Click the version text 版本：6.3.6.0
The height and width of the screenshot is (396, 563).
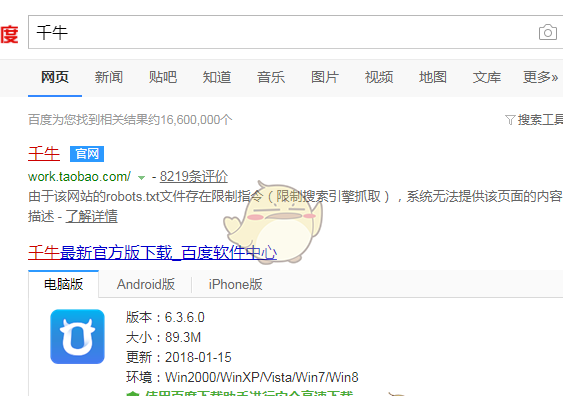click(165, 317)
